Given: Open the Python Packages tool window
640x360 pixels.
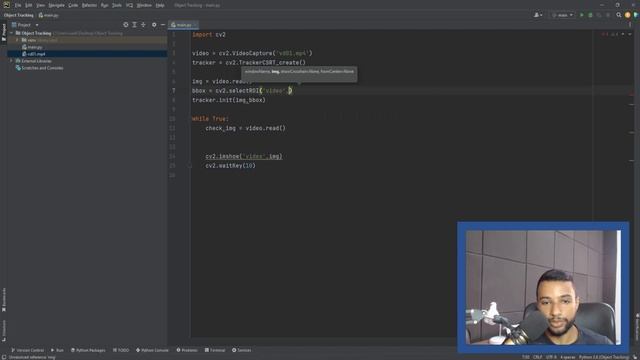Looking at the screenshot, I should point(88,350).
